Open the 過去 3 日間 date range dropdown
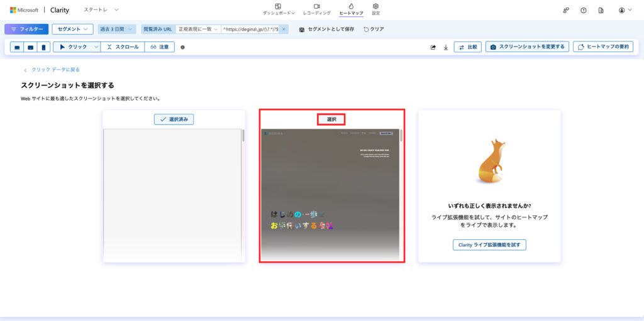644x321 pixels. pos(117,29)
